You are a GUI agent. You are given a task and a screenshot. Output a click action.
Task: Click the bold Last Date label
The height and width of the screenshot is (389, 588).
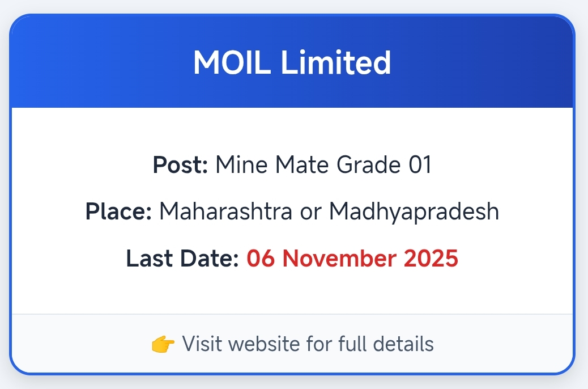coord(182,259)
